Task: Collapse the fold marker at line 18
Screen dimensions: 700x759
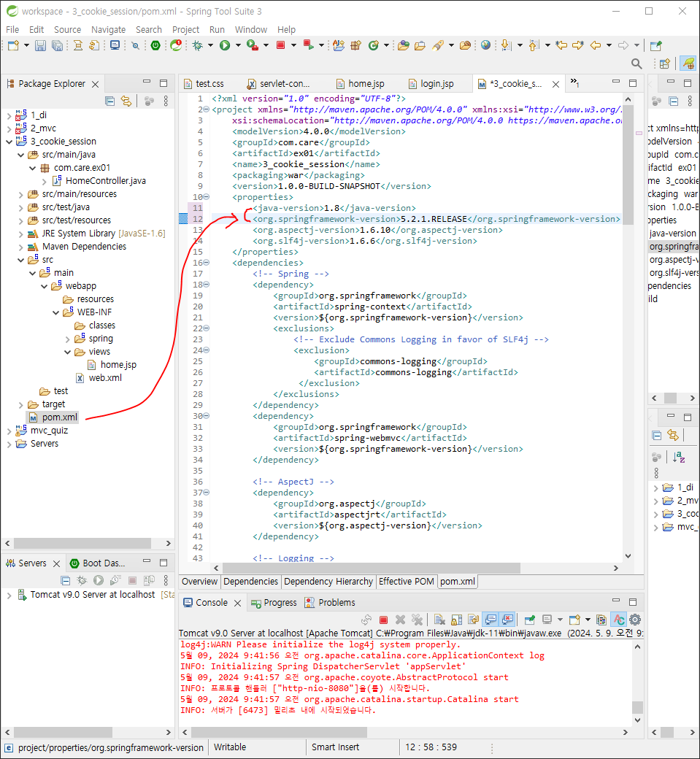Action: pos(207,284)
